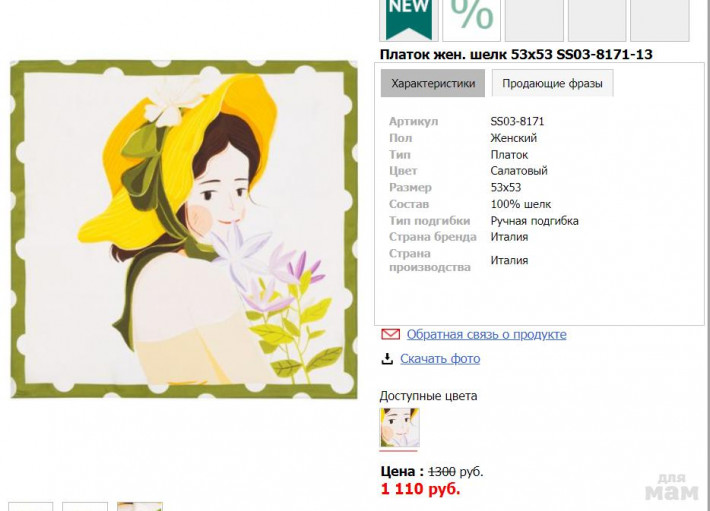This screenshot has height=511, width=710.
Task: Click the red envelope feedback icon
Action: pyautogui.click(x=390, y=334)
